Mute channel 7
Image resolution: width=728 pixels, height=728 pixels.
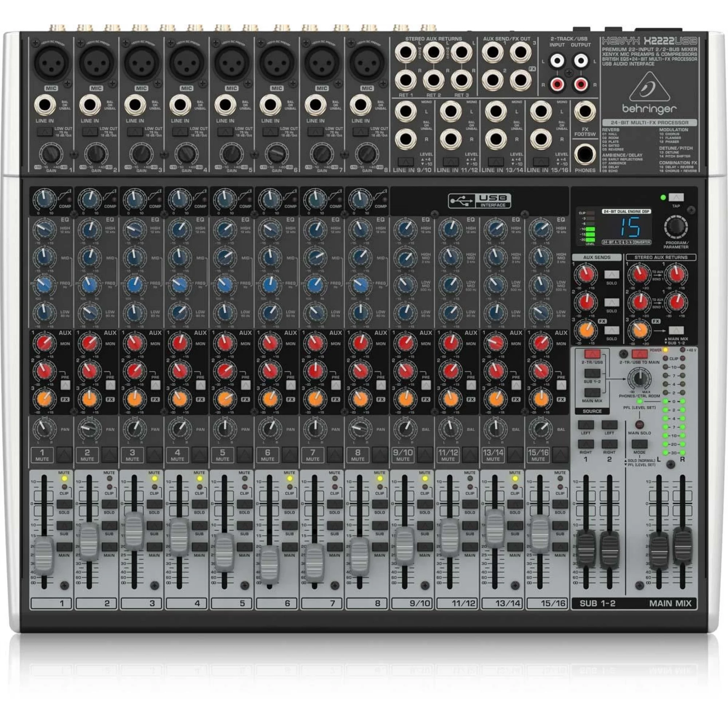335,455
